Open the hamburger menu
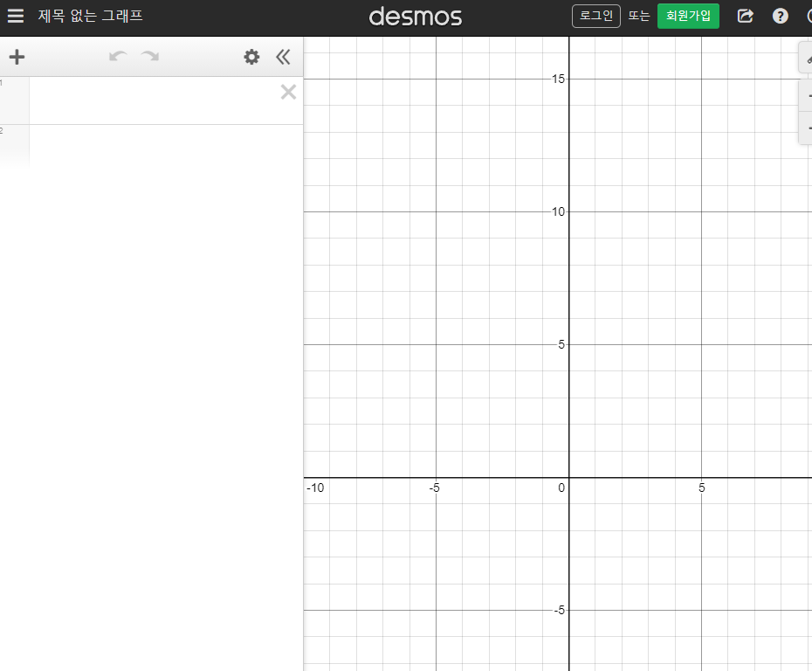The height and width of the screenshot is (671, 812). (15, 15)
